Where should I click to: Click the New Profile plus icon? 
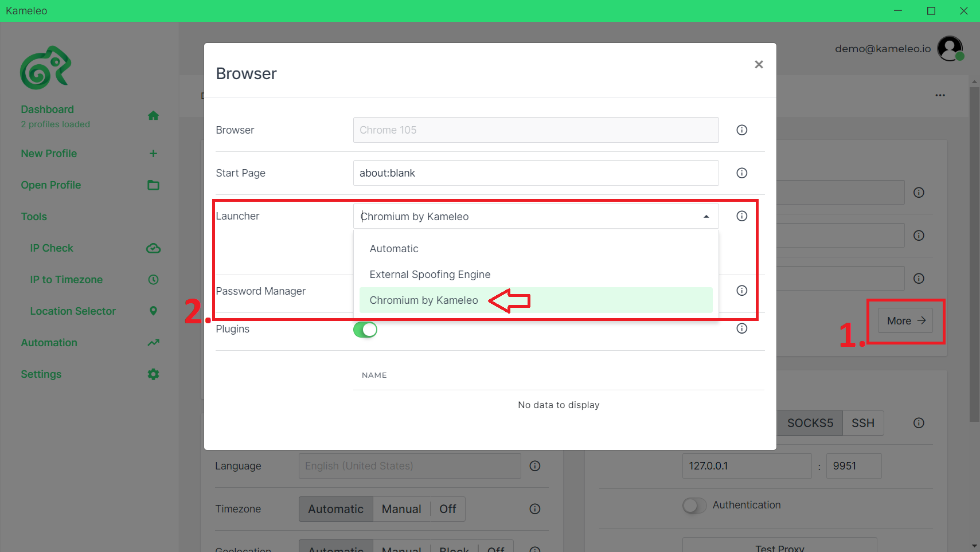153,154
